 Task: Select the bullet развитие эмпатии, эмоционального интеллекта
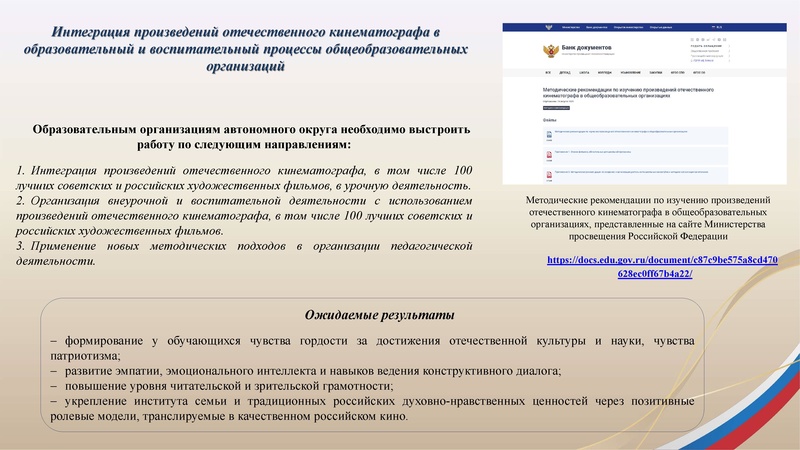click(306, 371)
